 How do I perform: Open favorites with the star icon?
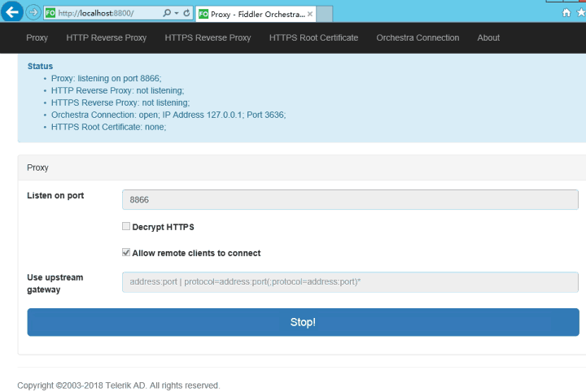tap(581, 13)
